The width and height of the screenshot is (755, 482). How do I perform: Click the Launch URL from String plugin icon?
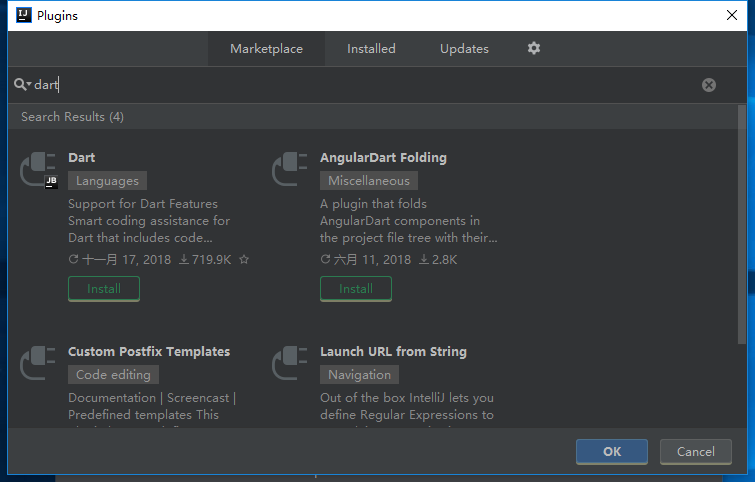[x=290, y=362]
